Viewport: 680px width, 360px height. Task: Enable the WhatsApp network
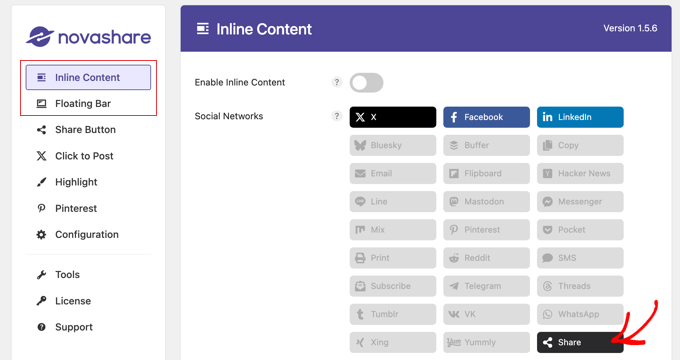(580, 314)
